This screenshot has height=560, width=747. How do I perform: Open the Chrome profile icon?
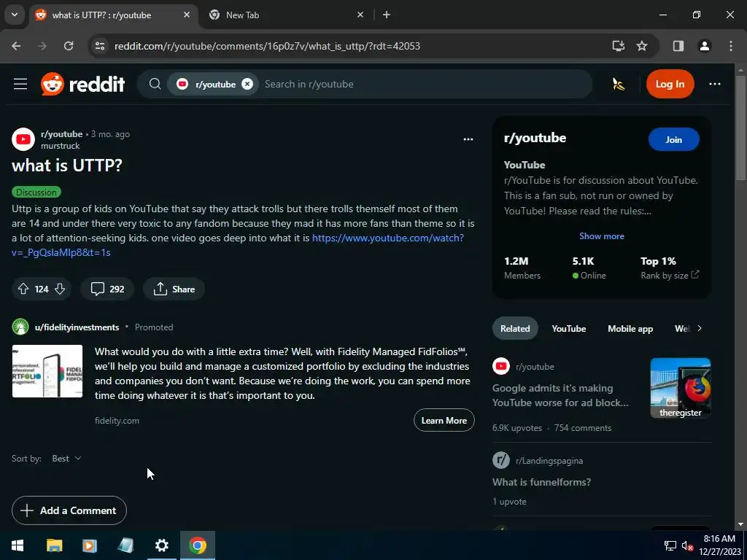pos(705,46)
